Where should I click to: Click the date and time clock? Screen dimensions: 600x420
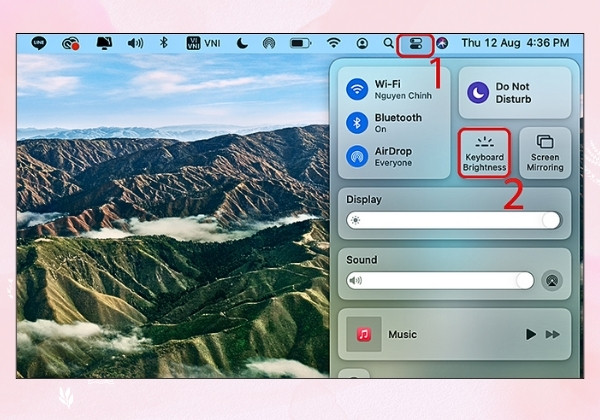pos(515,43)
